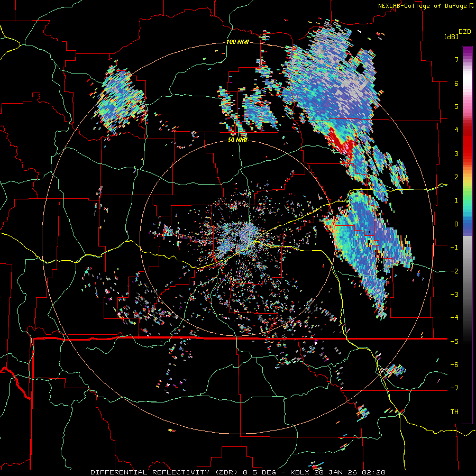This screenshot has height=476, width=476.
Task: Click the 1 dB label on color scale
Action: (456, 200)
